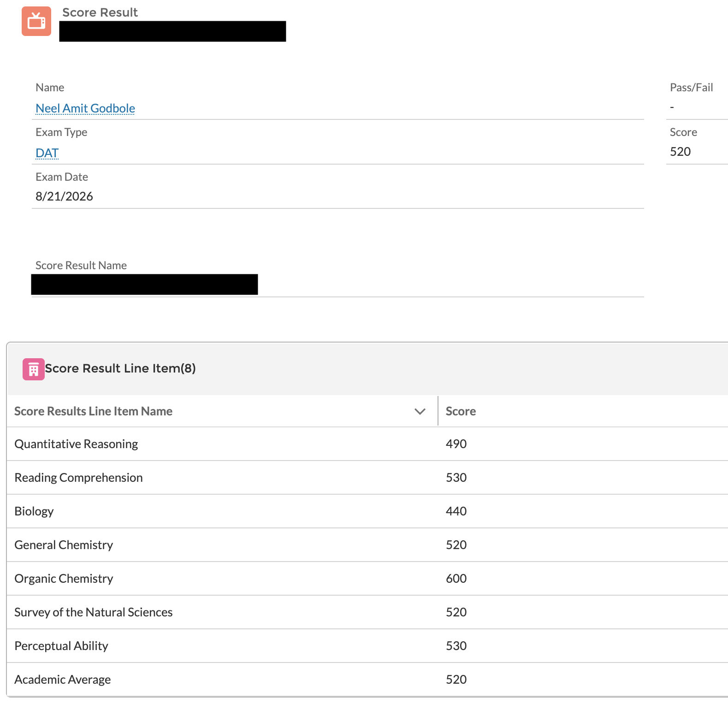The width and height of the screenshot is (728, 704).
Task: Open the Neel Amit Godbole name link
Action: [85, 108]
